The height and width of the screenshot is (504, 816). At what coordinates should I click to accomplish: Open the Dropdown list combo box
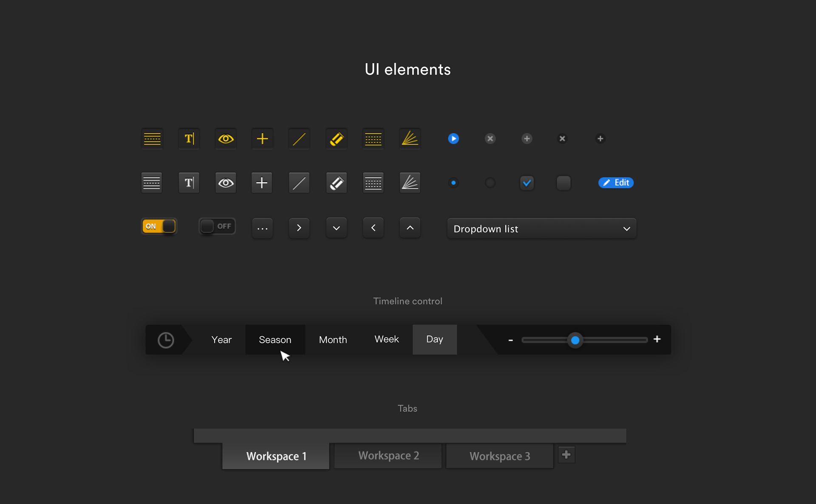click(x=541, y=229)
